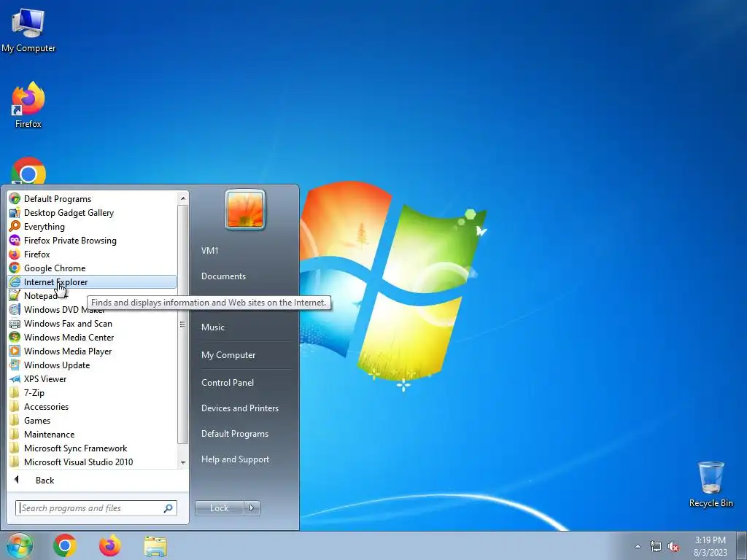Click the user account picture
Viewport: 747px width, 560px height.
(x=245, y=209)
